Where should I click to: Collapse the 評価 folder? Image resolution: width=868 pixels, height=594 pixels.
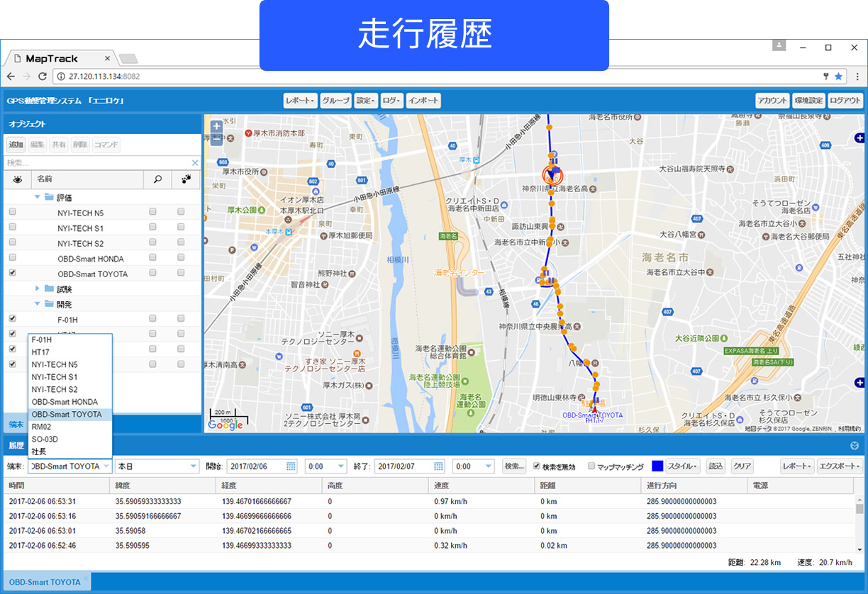pos(37,198)
